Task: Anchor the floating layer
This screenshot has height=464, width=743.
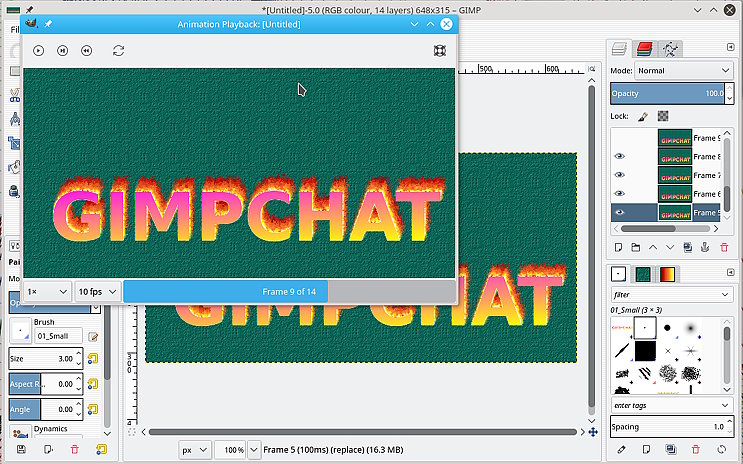Action: 705,247
